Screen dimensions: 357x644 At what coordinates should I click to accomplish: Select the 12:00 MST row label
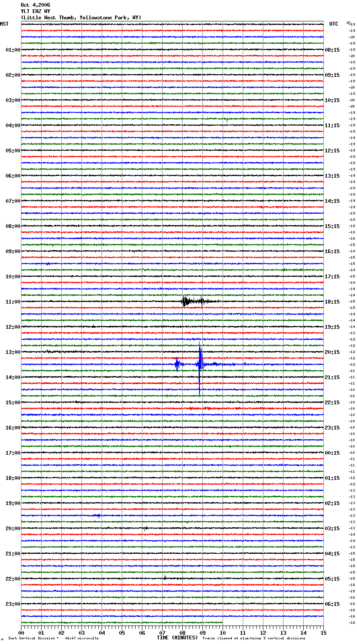pos(13,327)
